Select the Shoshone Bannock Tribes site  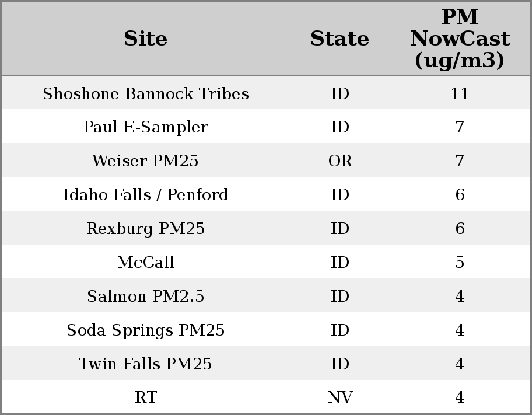145,94
